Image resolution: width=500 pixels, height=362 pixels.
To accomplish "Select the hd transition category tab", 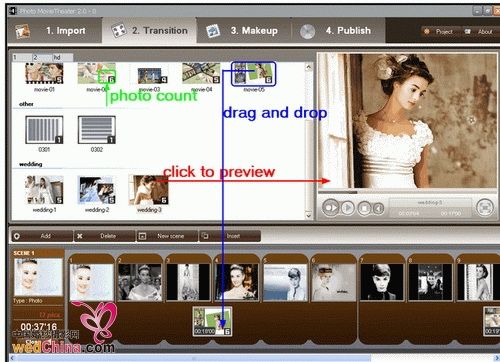I will pyautogui.click(x=62, y=57).
